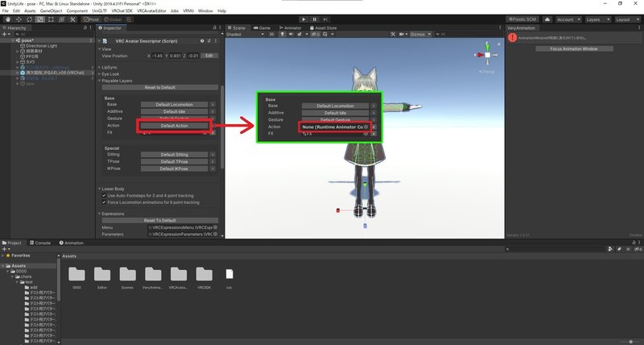Lock the Hierarchy panel
Screen dimensions: 644x345
click(x=85, y=27)
